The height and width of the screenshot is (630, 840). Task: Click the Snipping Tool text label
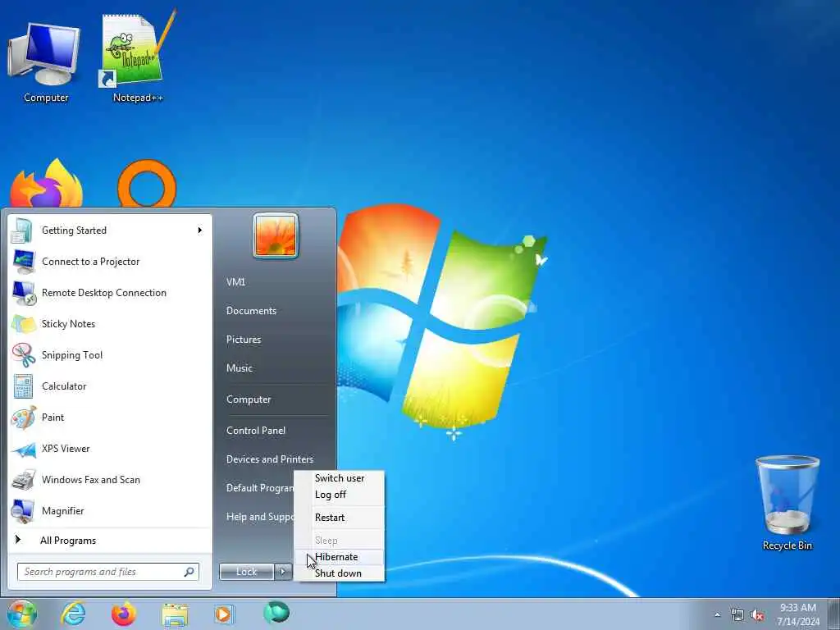point(72,355)
